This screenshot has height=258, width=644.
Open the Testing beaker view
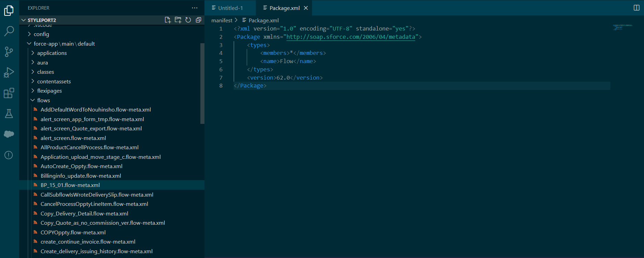coord(9,114)
